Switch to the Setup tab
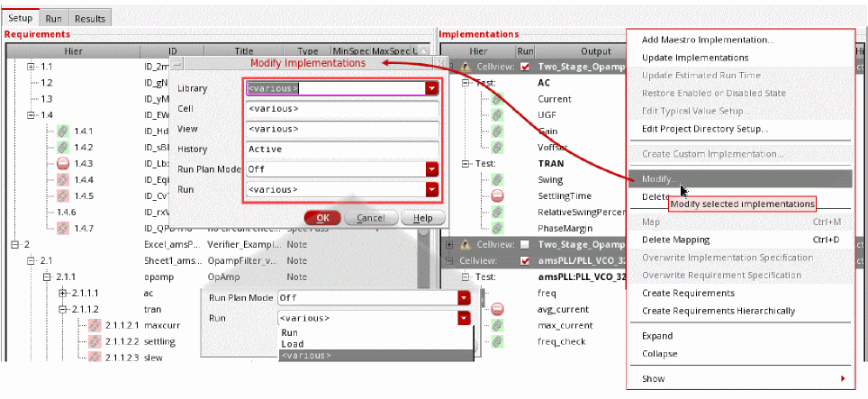 point(21,18)
